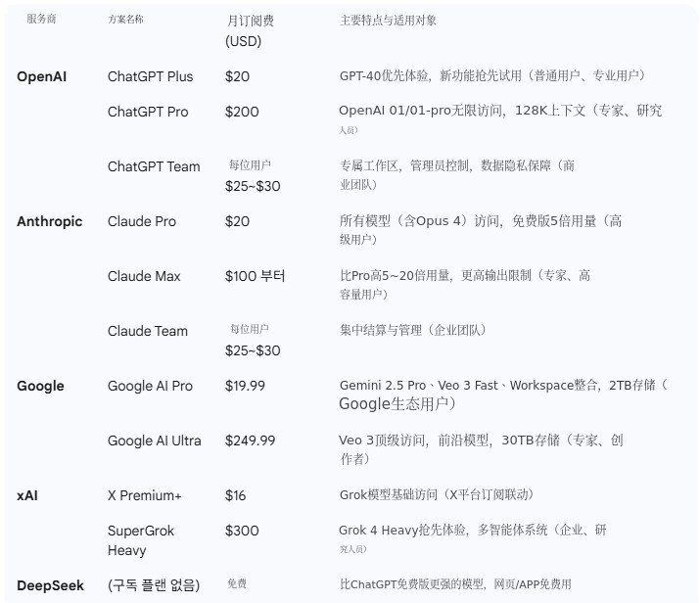Select the $249.99 price cell
Screen dimensions: 700x603
250,441
